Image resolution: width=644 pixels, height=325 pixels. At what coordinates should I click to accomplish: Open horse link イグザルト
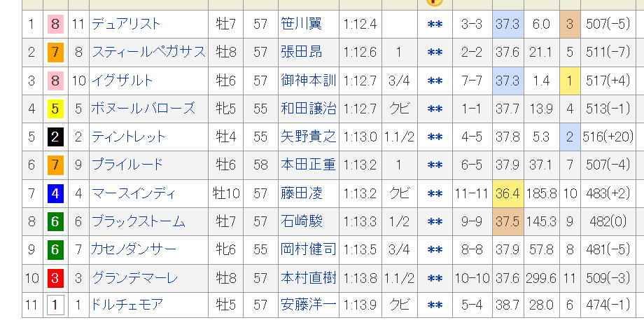click(x=122, y=81)
